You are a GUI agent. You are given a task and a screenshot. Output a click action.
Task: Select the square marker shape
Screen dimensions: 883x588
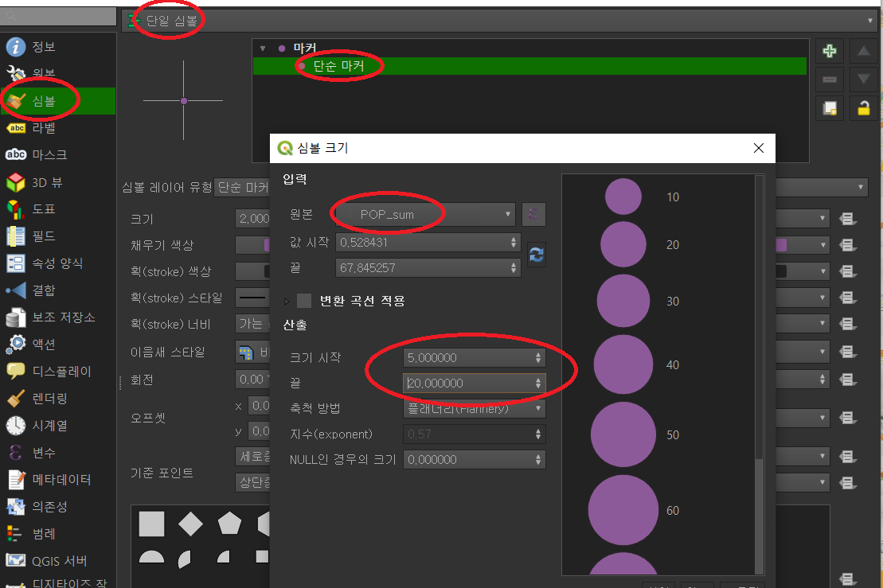point(151,524)
